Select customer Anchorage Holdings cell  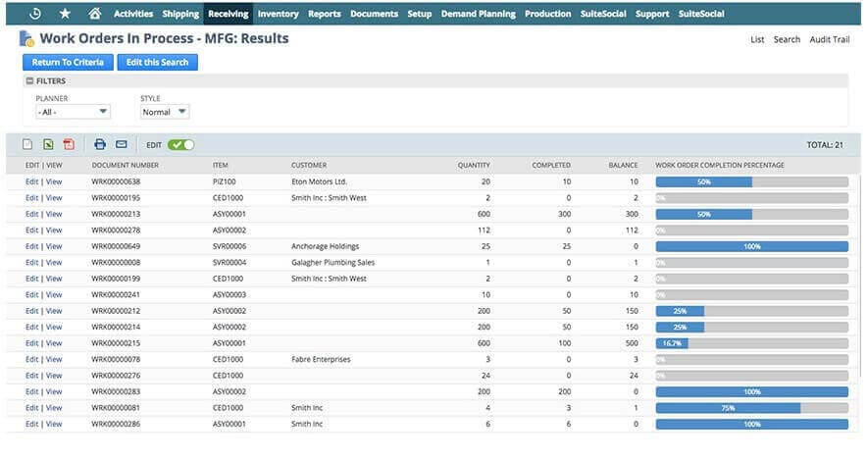pyautogui.click(x=325, y=246)
